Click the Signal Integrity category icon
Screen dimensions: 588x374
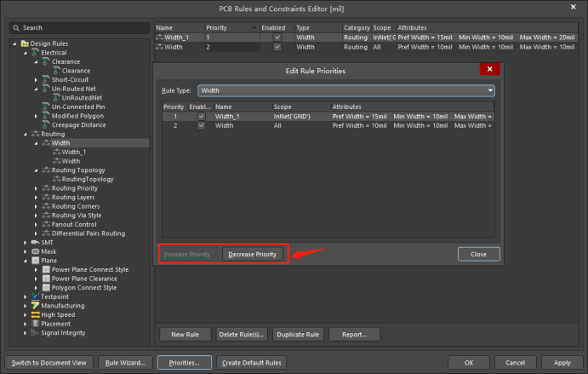35,332
